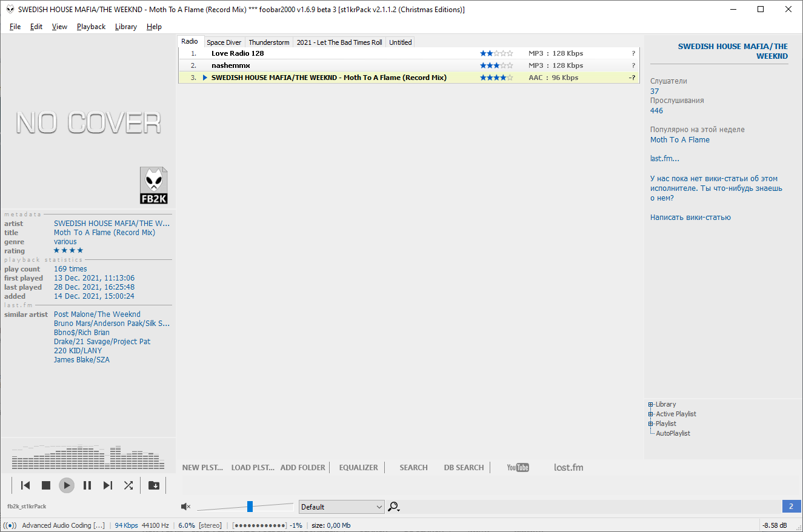Pause the current stream
The height and width of the screenshot is (532, 803).
(x=87, y=485)
